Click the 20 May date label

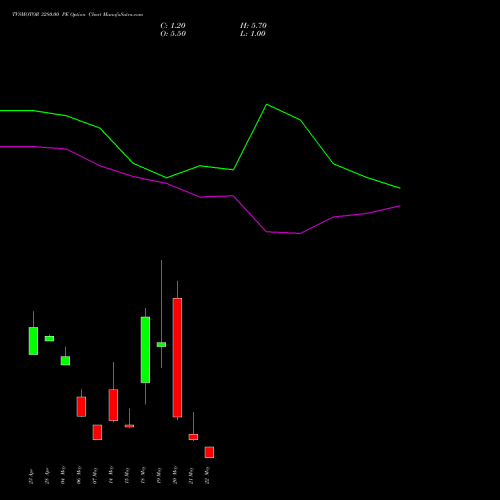click(x=175, y=476)
